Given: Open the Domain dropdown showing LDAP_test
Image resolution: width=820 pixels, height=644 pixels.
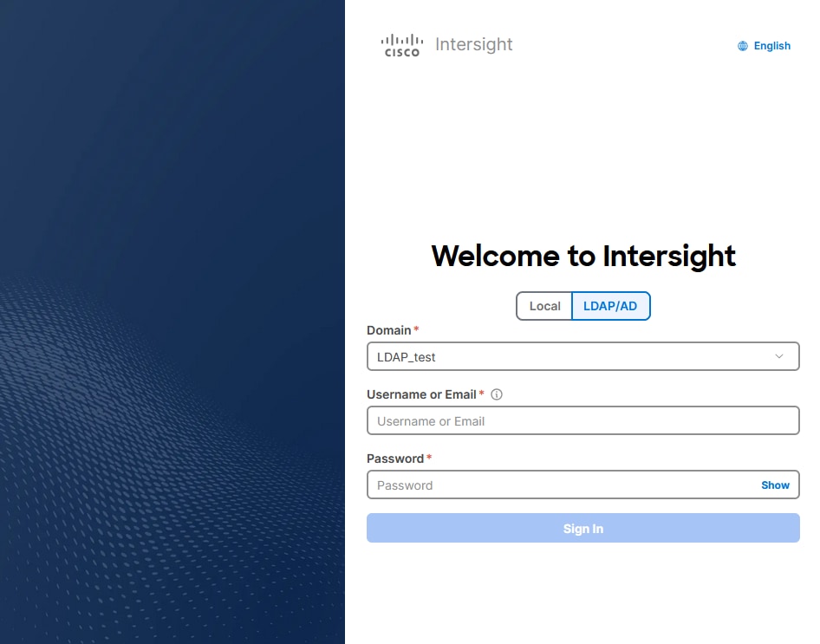Looking at the screenshot, I should tap(583, 356).
